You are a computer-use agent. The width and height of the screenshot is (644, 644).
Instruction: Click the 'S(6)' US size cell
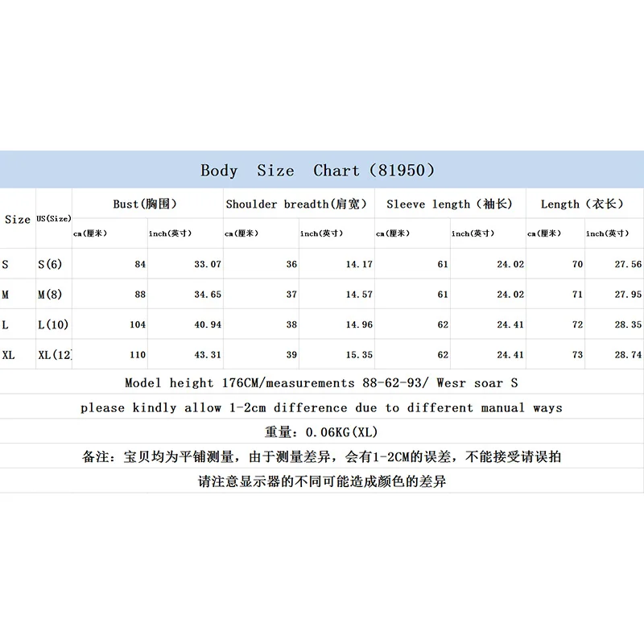[x=50, y=264]
